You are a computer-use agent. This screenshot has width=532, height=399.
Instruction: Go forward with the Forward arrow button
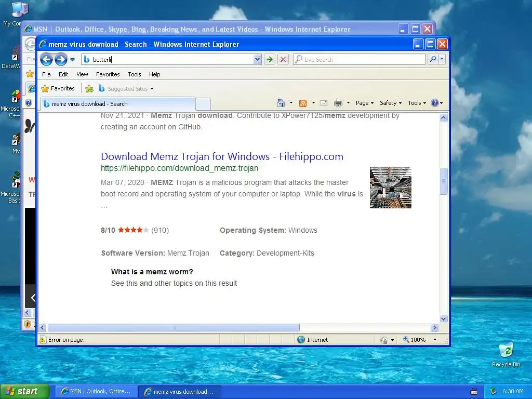(61, 59)
